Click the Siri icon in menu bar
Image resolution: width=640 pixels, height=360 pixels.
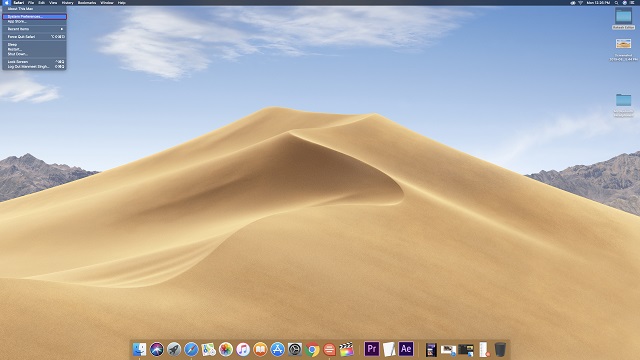[x=624, y=2]
